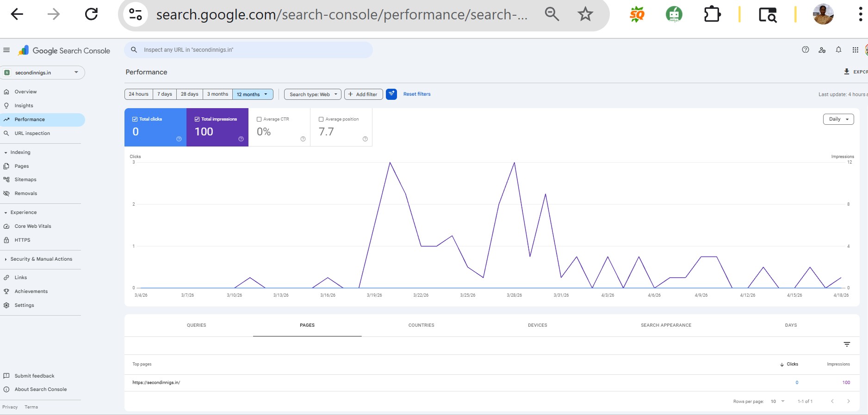Go back to previous browser page
The width and height of the screenshot is (868, 415).
(x=17, y=14)
